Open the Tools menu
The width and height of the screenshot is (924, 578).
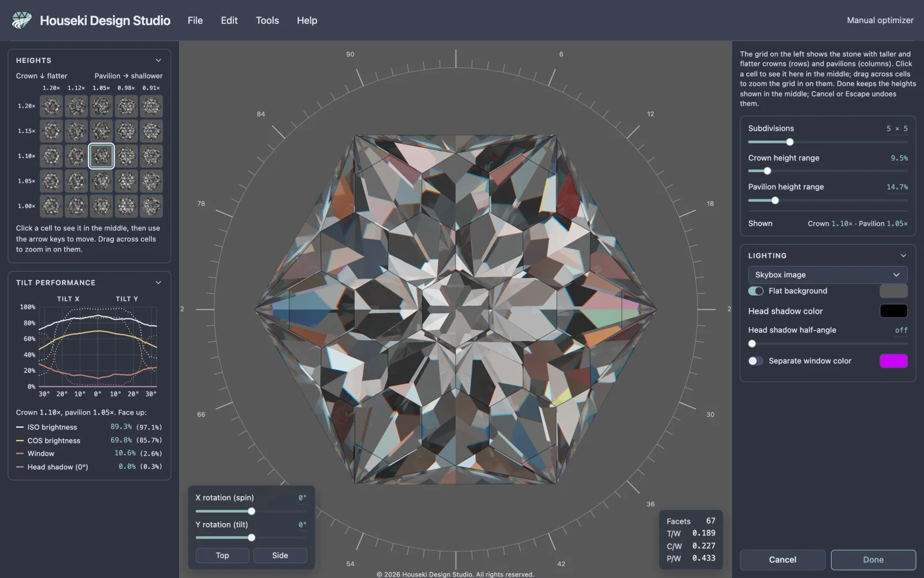coord(267,20)
